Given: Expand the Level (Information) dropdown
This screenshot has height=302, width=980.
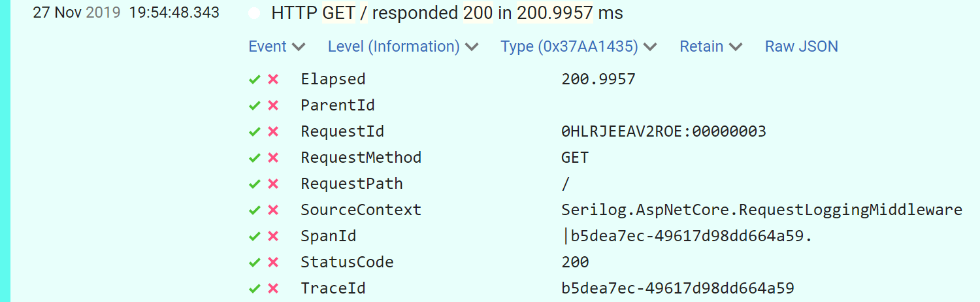Looking at the screenshot, I should (x=403, y=46).
